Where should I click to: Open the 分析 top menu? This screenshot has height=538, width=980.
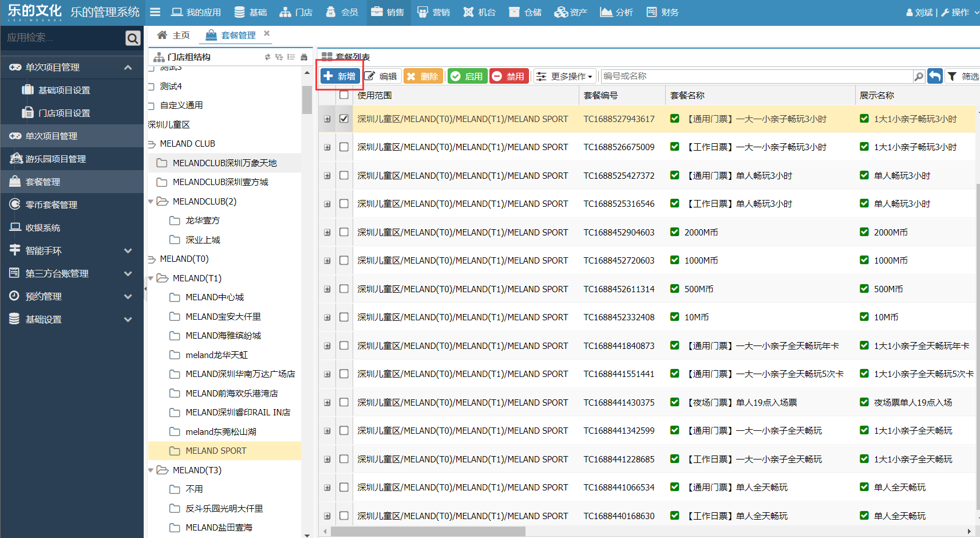click(x=617, y=12)
